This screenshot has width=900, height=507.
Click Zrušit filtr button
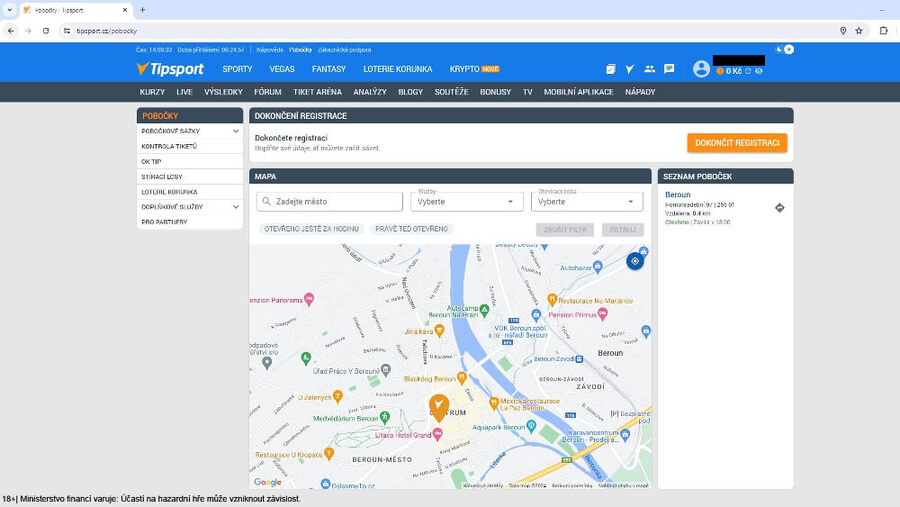(x=565, y=230)
